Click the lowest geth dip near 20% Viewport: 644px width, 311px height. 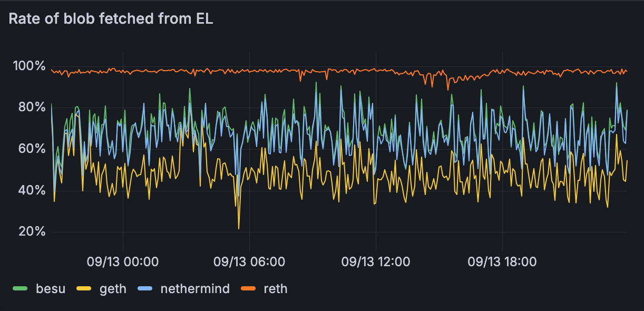click(239, 228)
